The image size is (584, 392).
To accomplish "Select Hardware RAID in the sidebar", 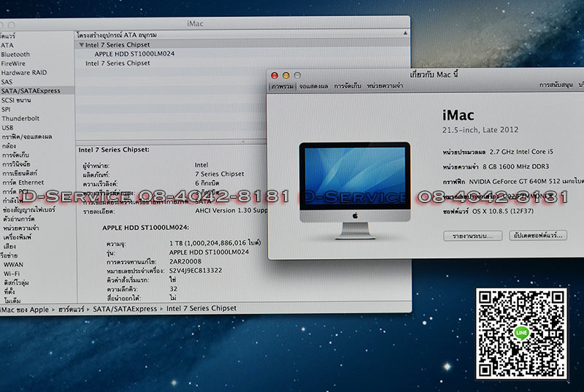I will pyautogui.click(x=24, y=72).
